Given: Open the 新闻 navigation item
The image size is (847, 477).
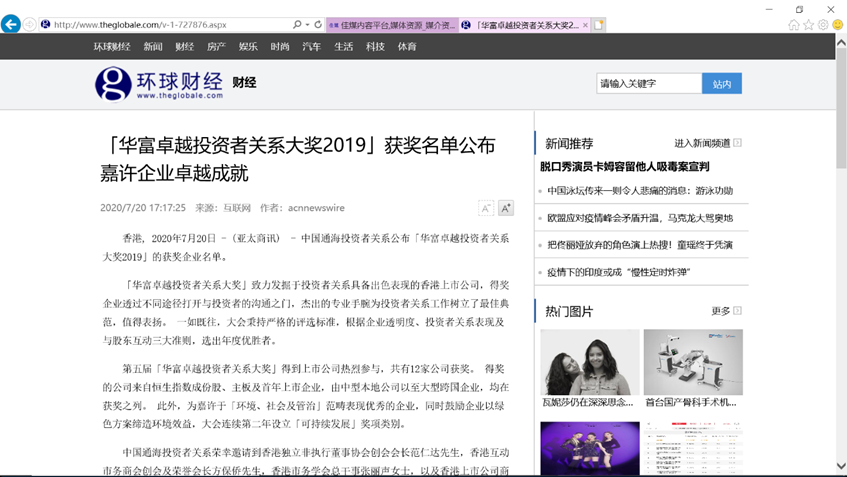Looking at the screenshot, I should coord(153,46).
